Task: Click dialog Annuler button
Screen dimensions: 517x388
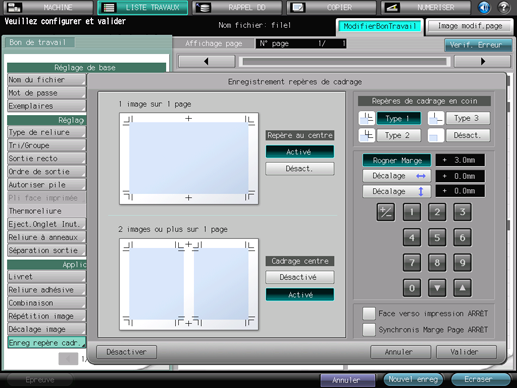Action: point(400,352)
